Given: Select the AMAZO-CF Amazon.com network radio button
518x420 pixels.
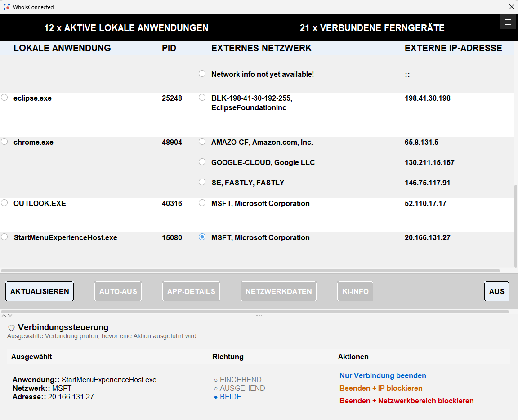Looking at the screenshot, I should 202,142.
